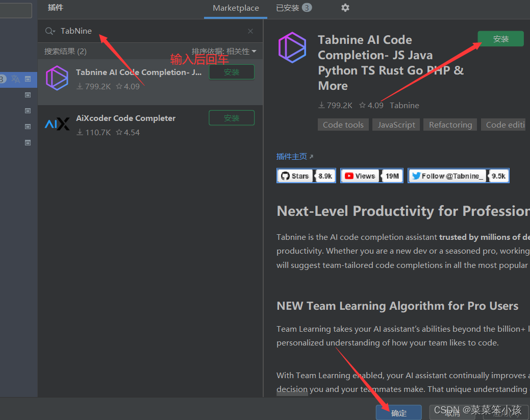530x420 pixels.
Task: Switch to the Marketplace tab
Action: click(x=236, y=8)
